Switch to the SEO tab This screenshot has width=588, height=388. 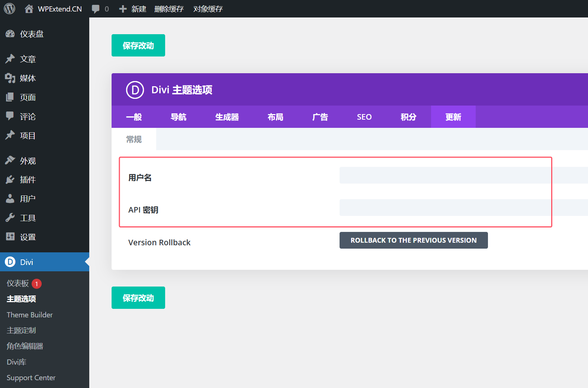pyautogui.click(x=364, y=117)
